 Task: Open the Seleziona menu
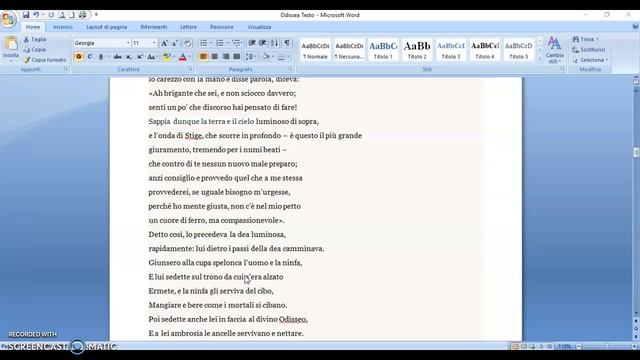(x=590, y=60)
